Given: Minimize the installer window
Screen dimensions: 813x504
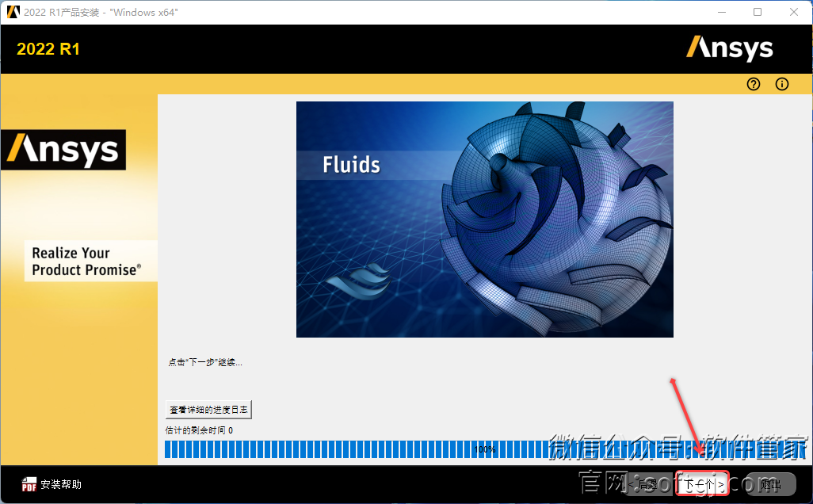Looking at the screenshot, I should (721, 13).
